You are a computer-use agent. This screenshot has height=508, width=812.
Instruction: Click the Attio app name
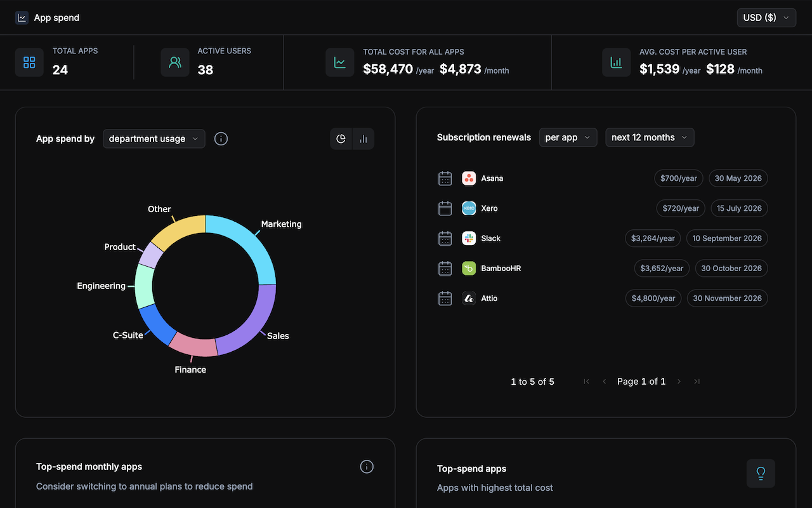pyautogui.click(x=489, y=298)
